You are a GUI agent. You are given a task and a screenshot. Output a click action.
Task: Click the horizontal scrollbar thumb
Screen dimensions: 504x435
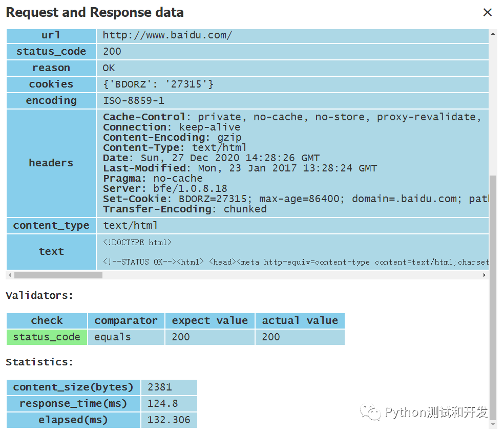click(58, 275)
